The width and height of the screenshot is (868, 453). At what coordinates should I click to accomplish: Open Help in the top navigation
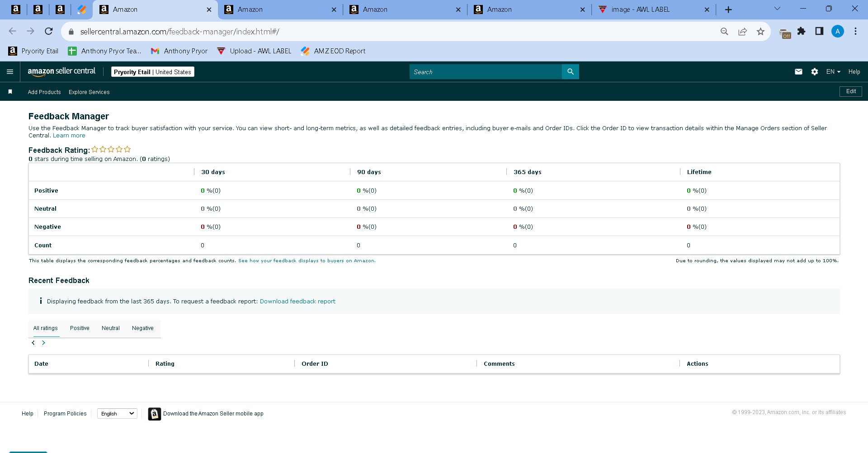[x=854, y=72]
